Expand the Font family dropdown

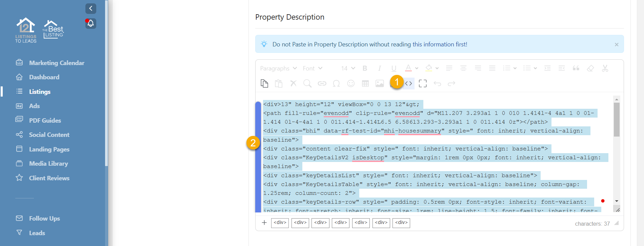click(x=312, y=68)
